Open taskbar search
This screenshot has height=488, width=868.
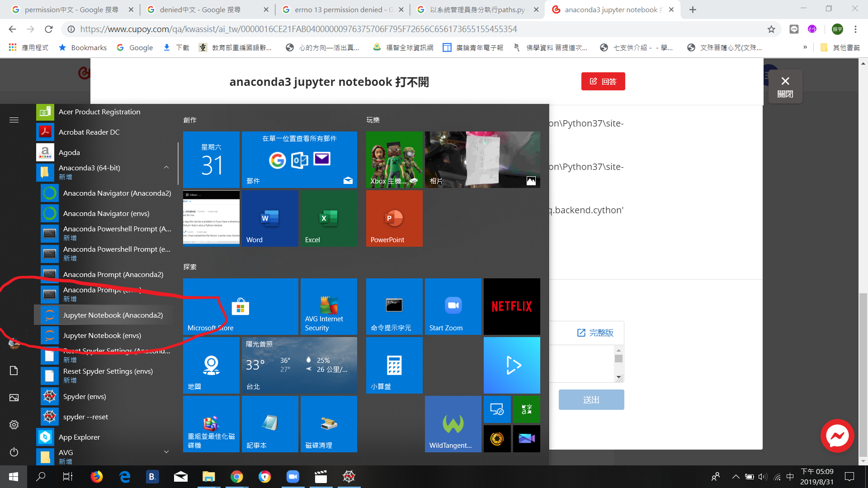click(41, 477)
